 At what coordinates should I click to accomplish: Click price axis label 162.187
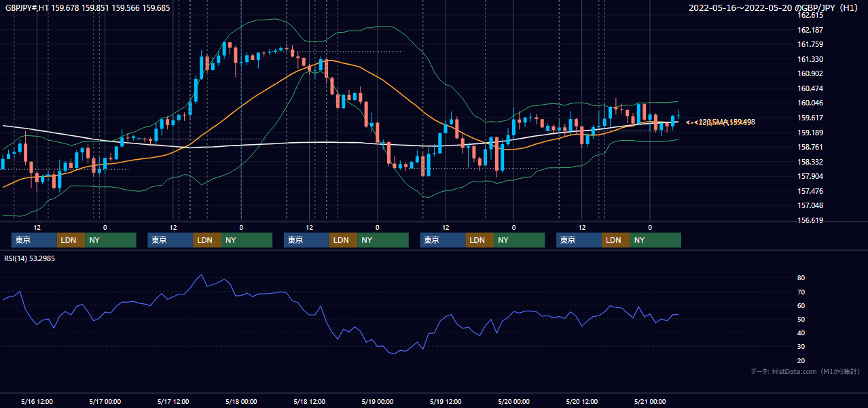810,31
